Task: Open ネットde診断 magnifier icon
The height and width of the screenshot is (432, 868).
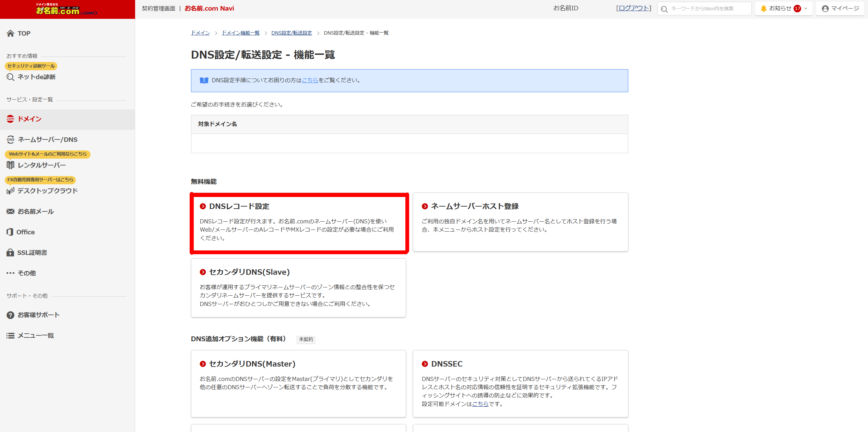Action: (x=10, y=77)
